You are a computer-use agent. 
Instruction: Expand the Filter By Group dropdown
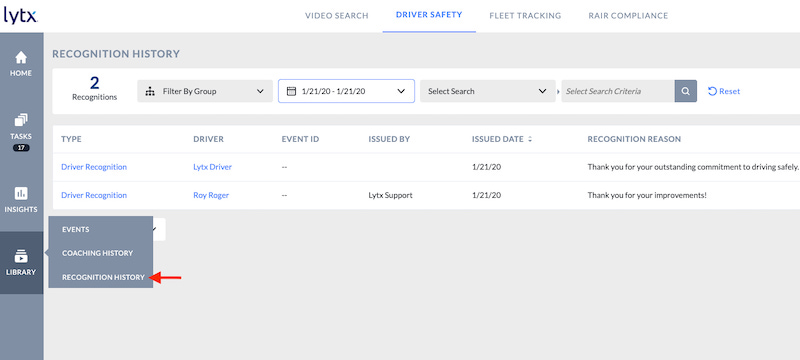[205, 91]
